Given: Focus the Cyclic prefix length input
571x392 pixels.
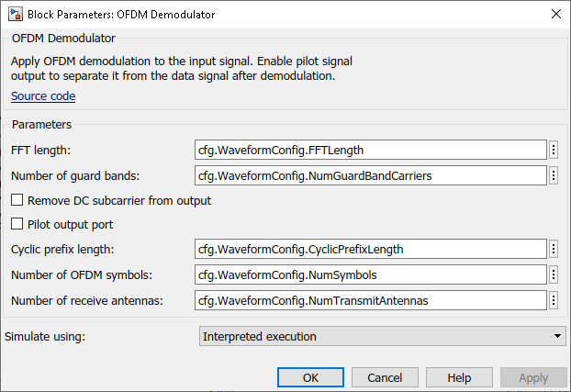Looking at the screenshot, I should pos(370,249).
